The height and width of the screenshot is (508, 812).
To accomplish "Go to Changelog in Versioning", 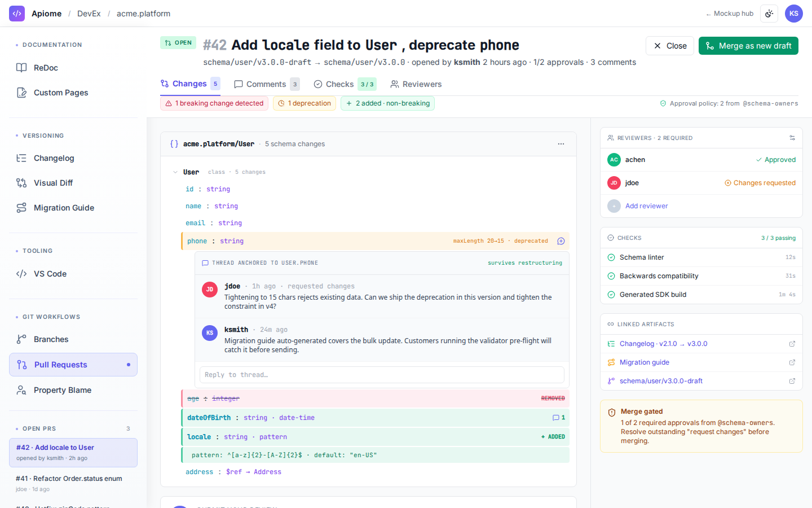I will tap(73, 158).
